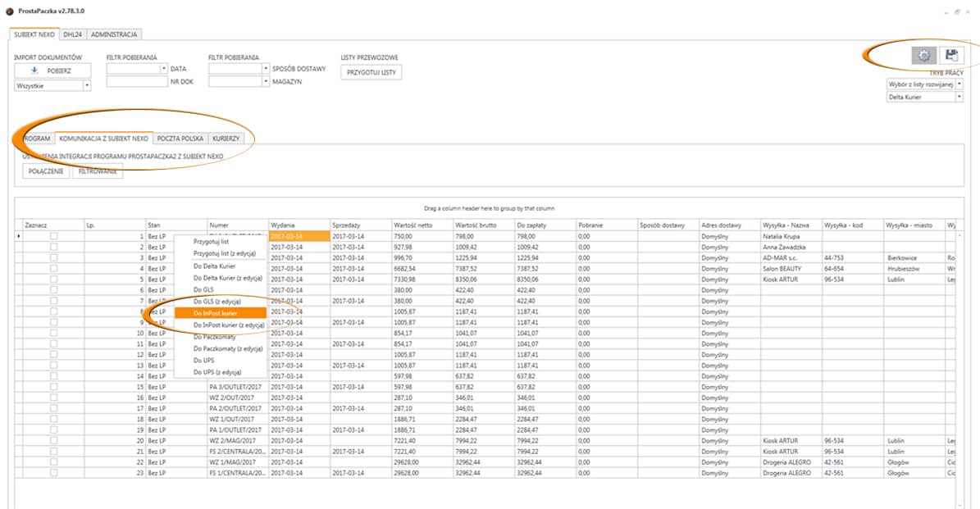Select the checkbox for row 22, WZ 1/MAG/2017
Screen dimensions: 980x509
[x=54, y=462]
